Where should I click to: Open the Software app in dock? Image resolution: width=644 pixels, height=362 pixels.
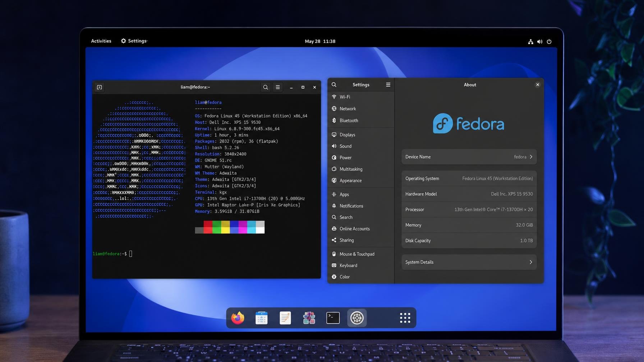(x=309, y=318)
